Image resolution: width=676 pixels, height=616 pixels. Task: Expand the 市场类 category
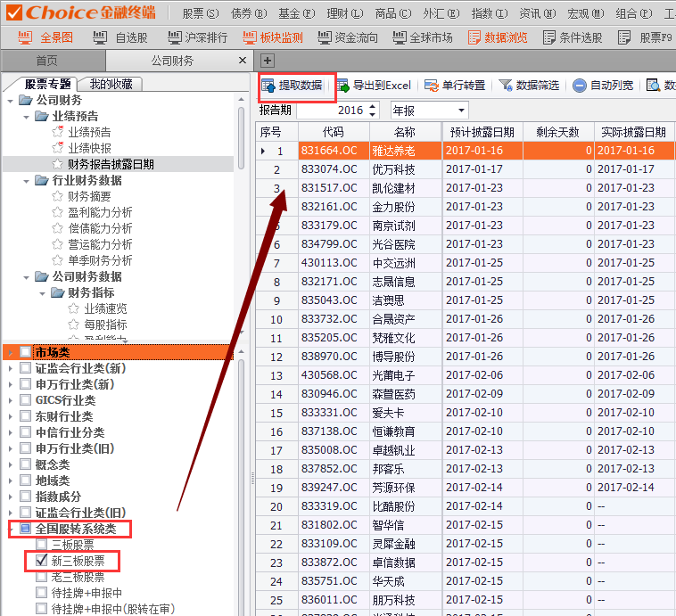(11, 353)
